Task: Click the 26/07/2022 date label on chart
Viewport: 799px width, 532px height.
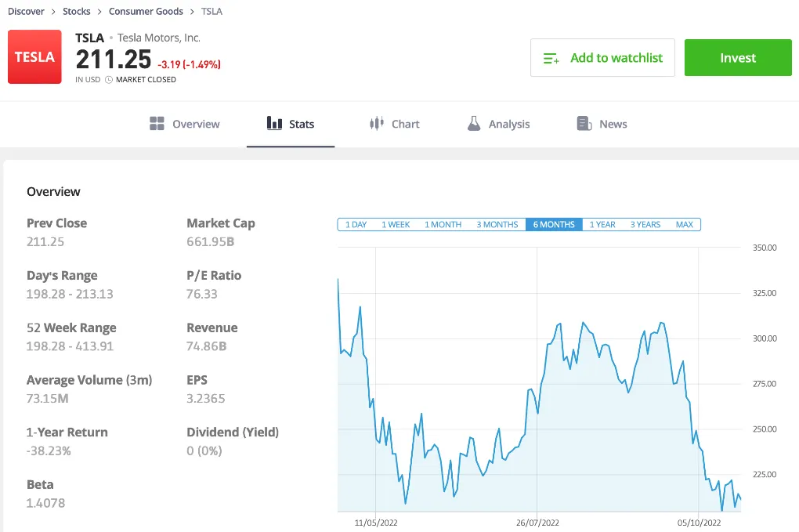Action: click(537, 523)
